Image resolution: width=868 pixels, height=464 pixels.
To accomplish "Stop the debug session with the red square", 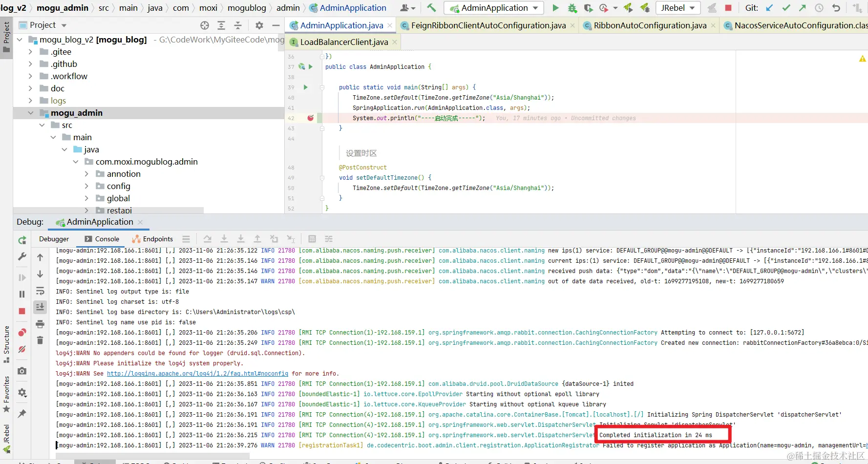I will (x=22, y=311).
